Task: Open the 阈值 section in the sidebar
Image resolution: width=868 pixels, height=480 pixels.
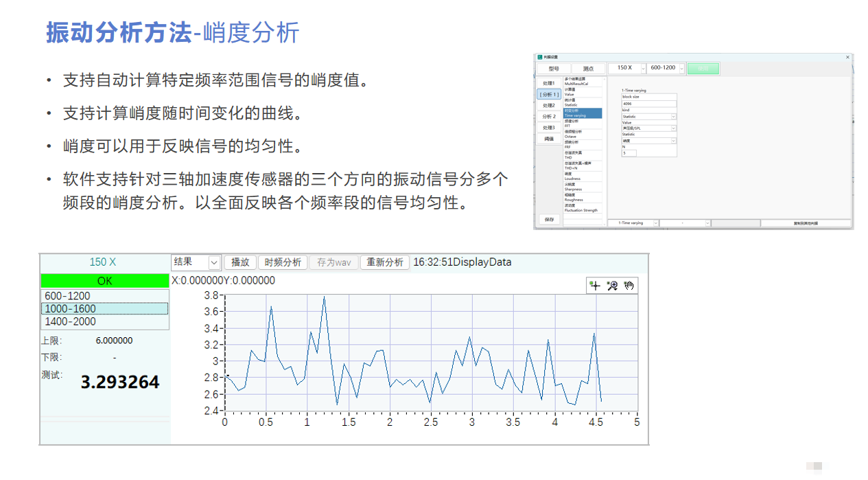Action: [x=548, y=139]
